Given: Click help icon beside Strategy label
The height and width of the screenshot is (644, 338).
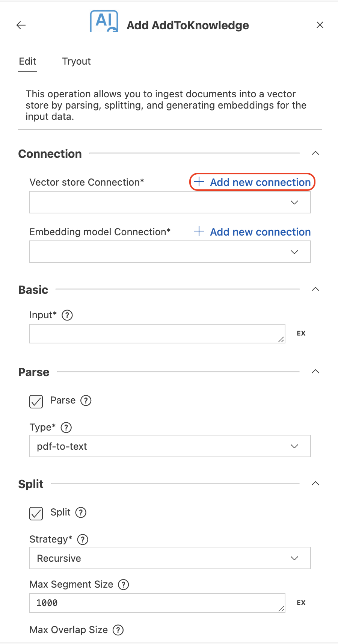Looking at the screenshot, I should click(83, 540).
